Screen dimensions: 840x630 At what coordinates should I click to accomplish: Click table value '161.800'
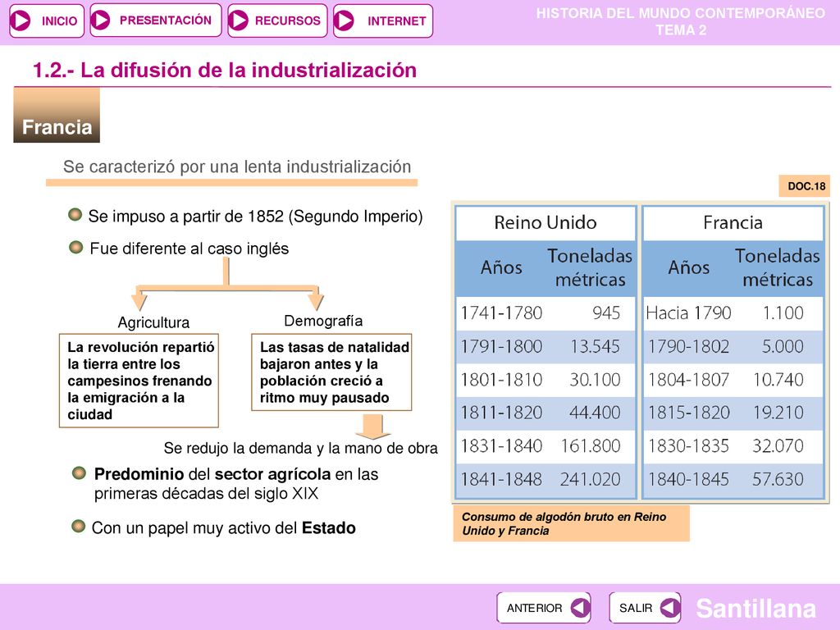pos(591,445)
